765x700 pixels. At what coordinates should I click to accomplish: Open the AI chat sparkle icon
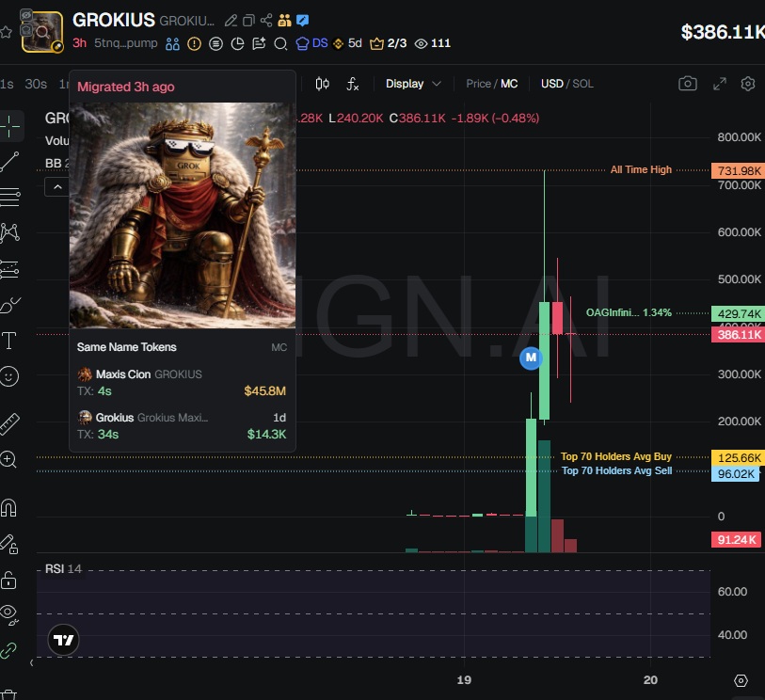pos(259,44)
